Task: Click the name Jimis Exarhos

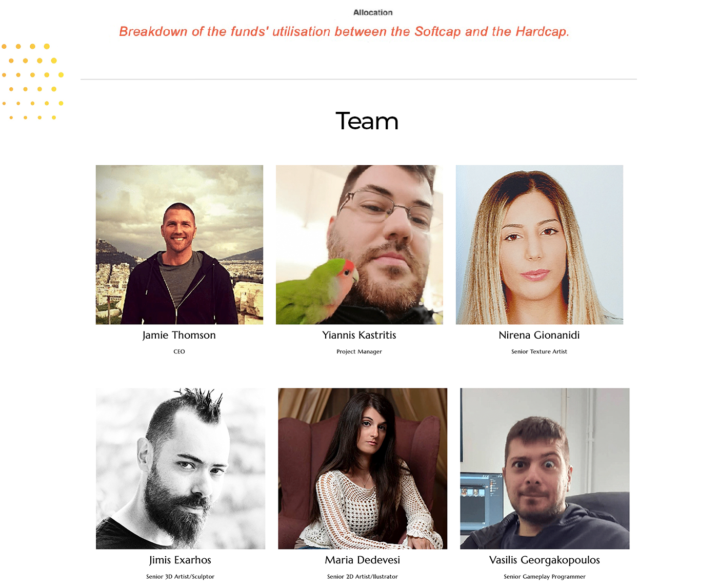Action: point(180,560)
